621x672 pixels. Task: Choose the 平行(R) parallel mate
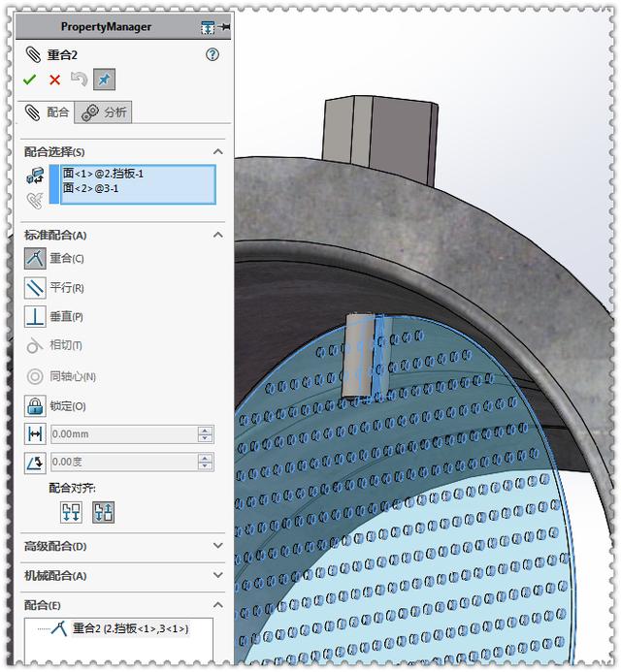tap(35, 288)
